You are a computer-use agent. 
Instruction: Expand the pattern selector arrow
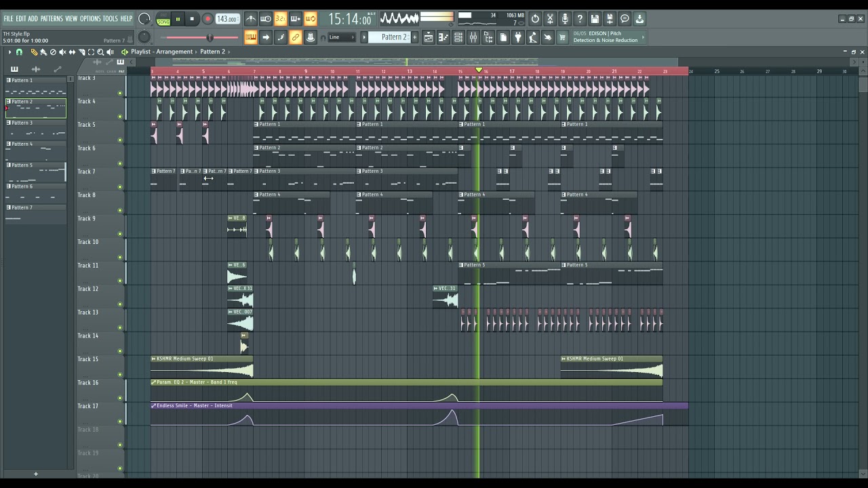(365, 37)
